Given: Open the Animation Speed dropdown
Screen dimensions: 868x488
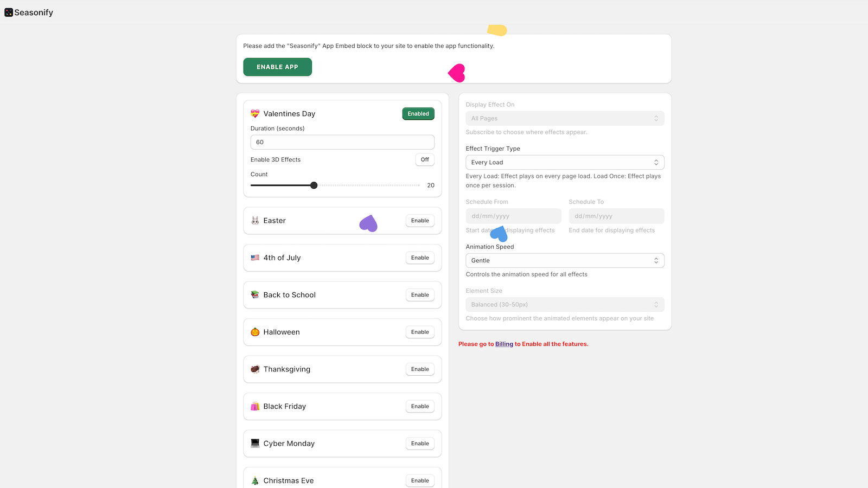Looking at the screenshot, I should 564,260.
